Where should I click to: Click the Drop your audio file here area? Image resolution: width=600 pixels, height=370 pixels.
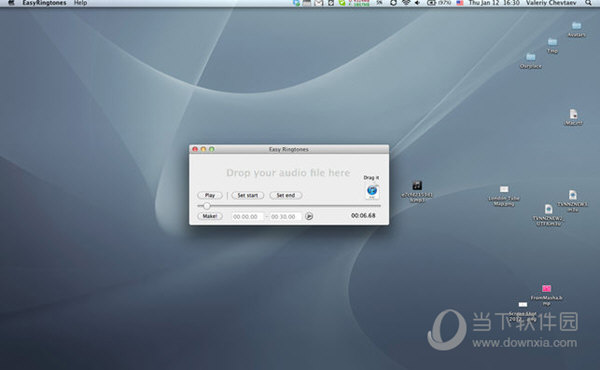288,173
